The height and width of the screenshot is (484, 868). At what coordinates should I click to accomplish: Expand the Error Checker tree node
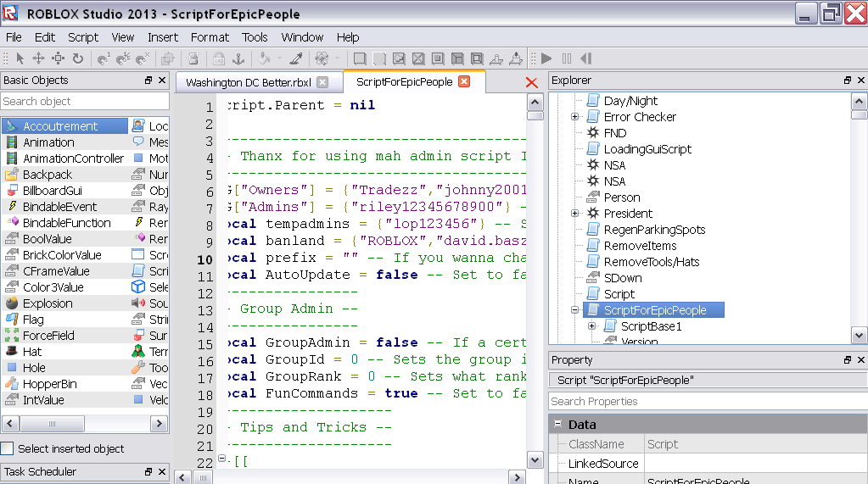point(574,117)
